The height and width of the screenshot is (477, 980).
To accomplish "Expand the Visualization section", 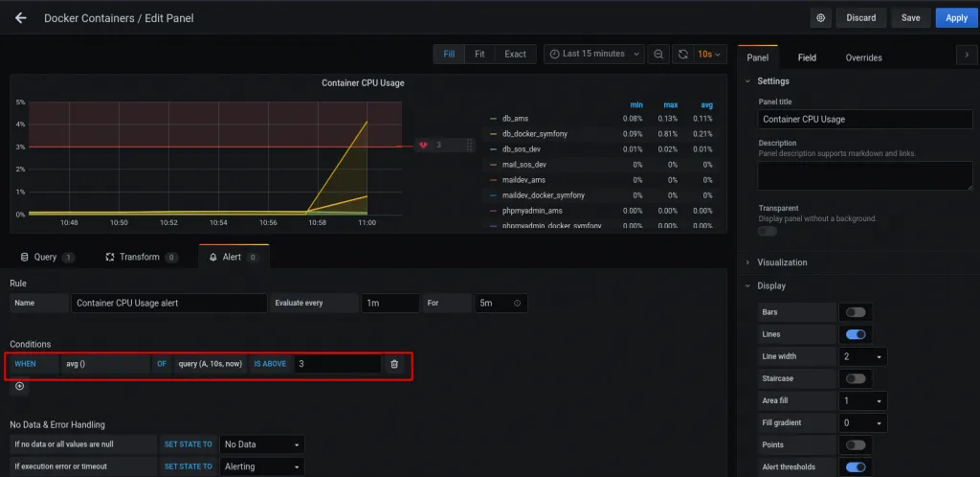I will point(782,262).
